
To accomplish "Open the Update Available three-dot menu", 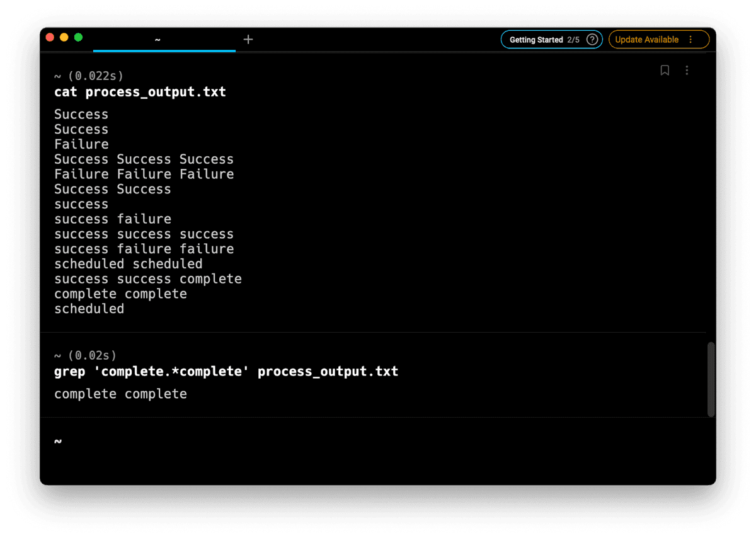I will tap(690, 40).
